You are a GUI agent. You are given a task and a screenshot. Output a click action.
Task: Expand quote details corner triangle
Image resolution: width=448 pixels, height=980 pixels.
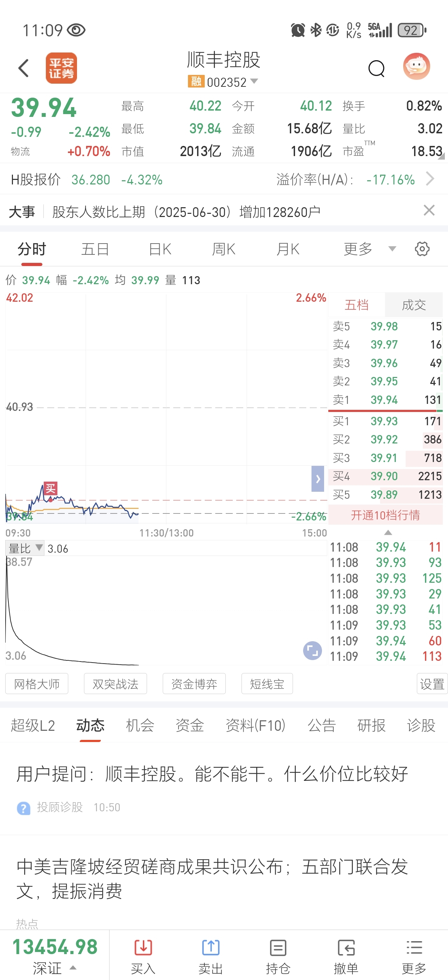click(x=441, y=156)
